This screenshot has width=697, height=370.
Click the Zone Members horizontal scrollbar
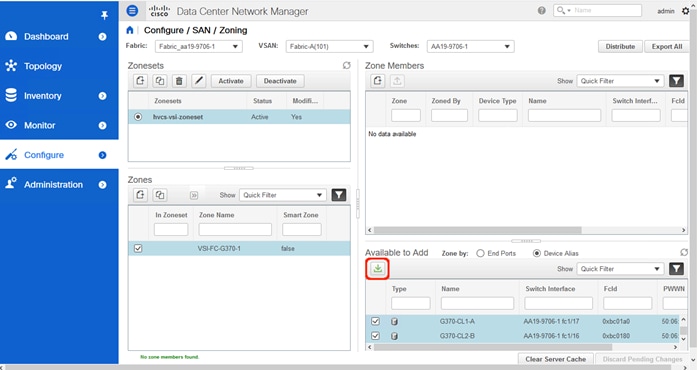(x=477, y=230)
